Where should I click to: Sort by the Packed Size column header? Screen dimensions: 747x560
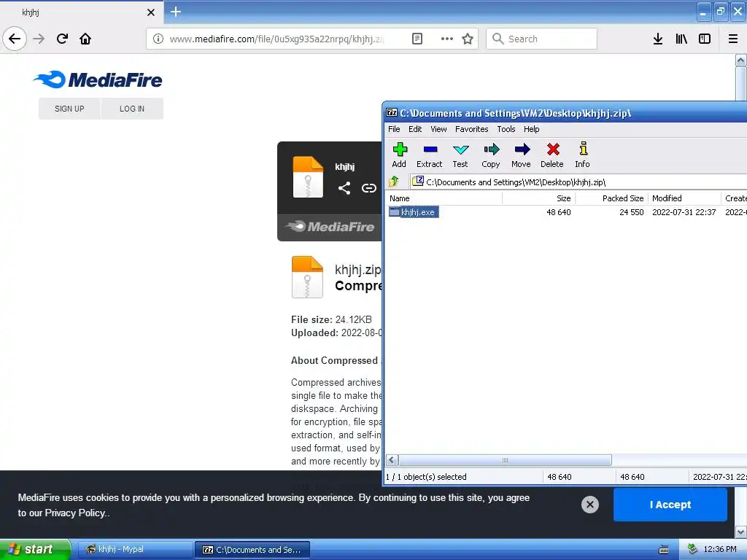612,198
